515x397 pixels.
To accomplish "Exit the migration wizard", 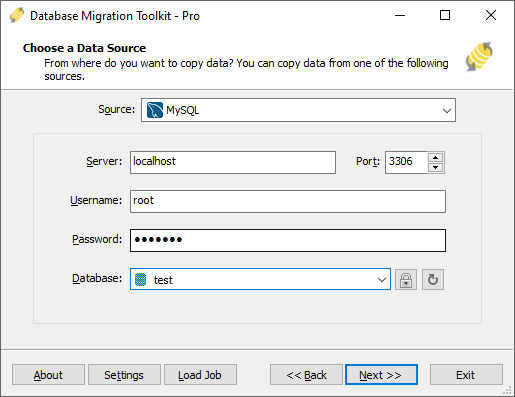I will 466,375.
